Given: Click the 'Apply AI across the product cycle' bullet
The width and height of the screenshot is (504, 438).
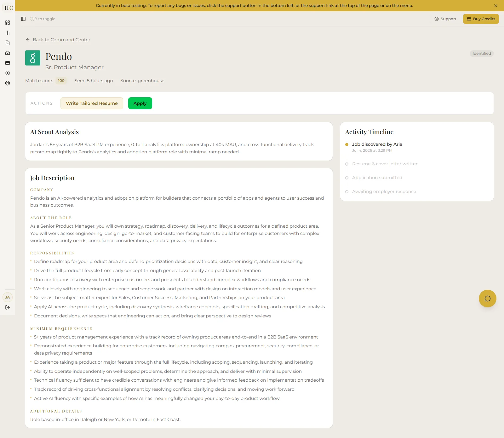Looking at the screenshot, I should click(x=179, y=307).
